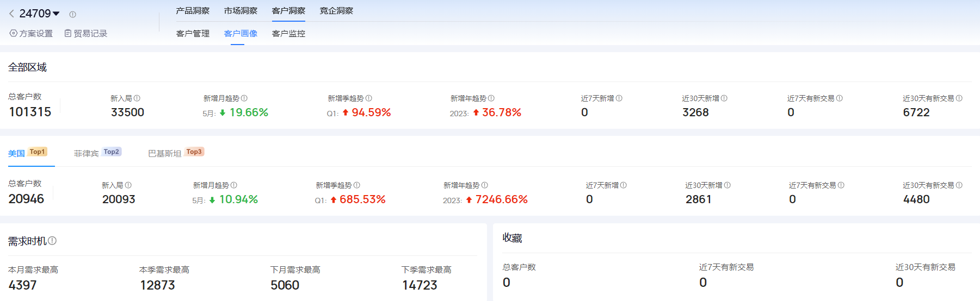This screenshot has height=301, width=980.
Task: Select 巴基斯坦 Top3 country tab
Action: pos(176,153)
